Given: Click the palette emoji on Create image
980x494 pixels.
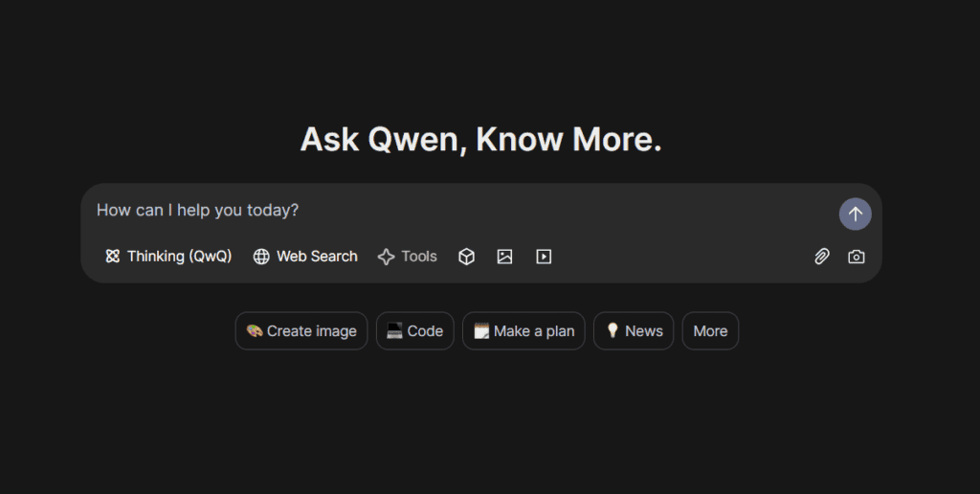Looking at the screenshot, I should tap(254, 331).
